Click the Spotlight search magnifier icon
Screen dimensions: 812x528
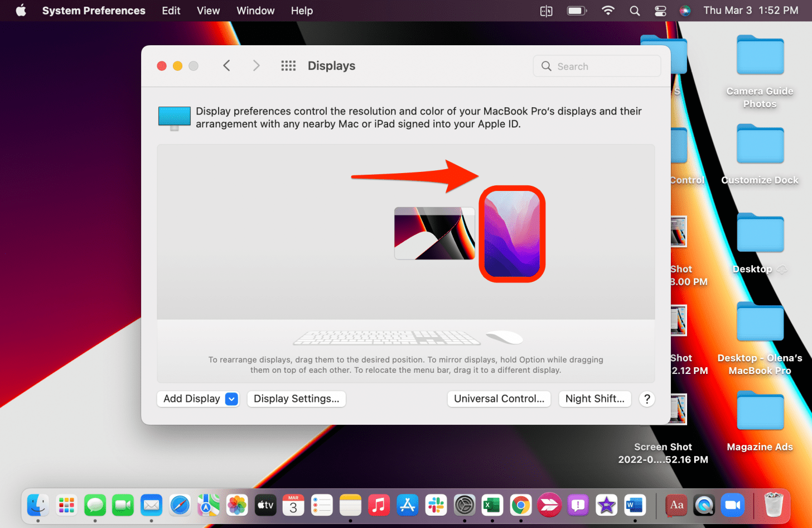pos(635,11)
